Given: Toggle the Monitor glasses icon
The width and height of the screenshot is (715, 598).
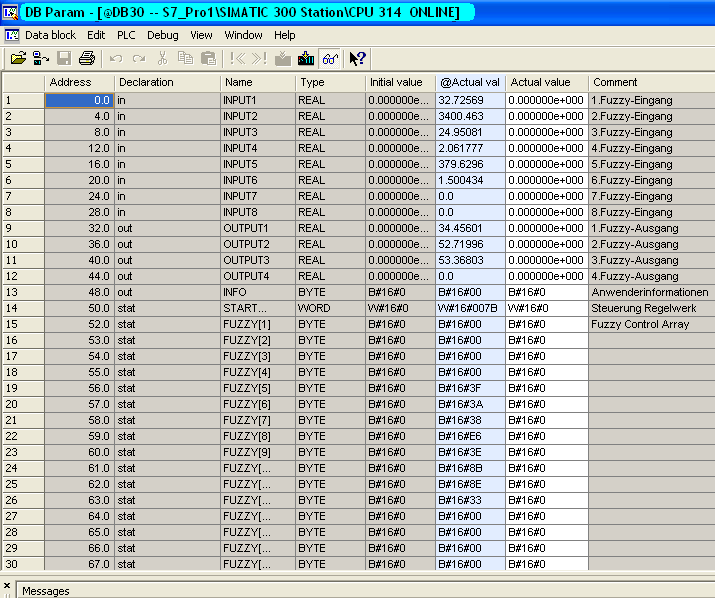Looking at the screenshot, I should [330, 58].
